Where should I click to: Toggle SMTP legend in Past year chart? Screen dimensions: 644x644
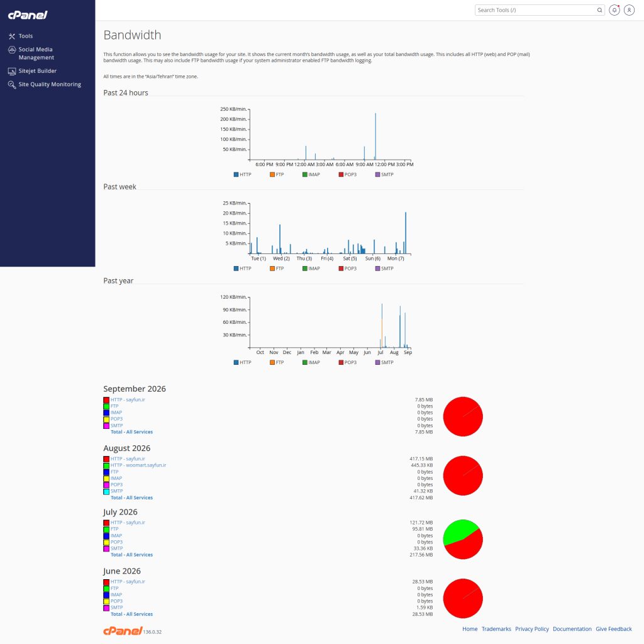tap(384, 362)
